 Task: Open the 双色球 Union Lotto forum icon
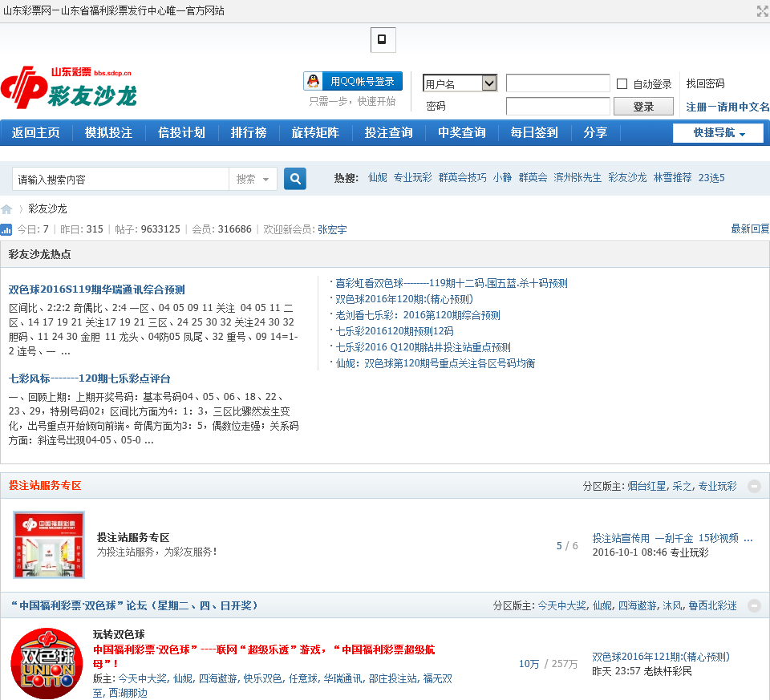pos(47,664)
